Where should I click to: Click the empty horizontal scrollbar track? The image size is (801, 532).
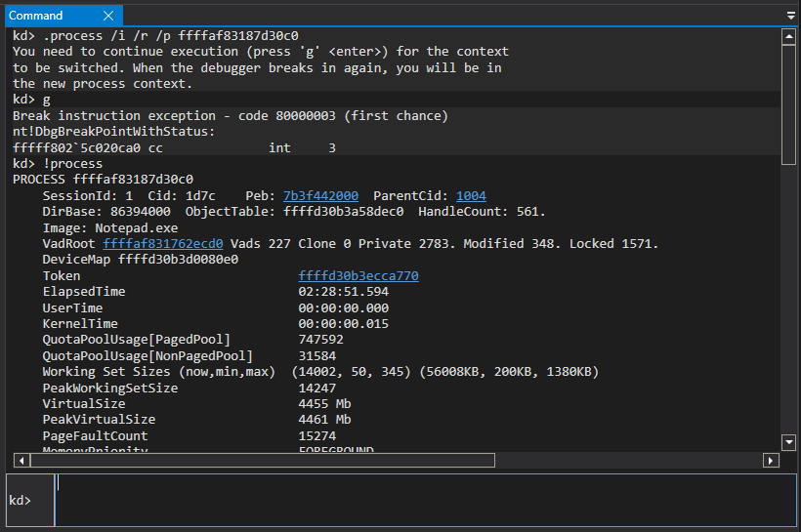(x=628, y=461)
